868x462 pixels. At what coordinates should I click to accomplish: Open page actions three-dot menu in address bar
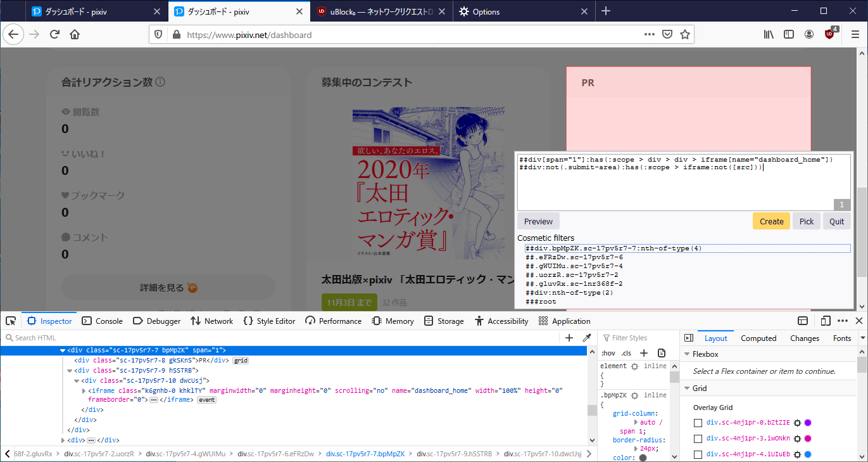[650, 35]
